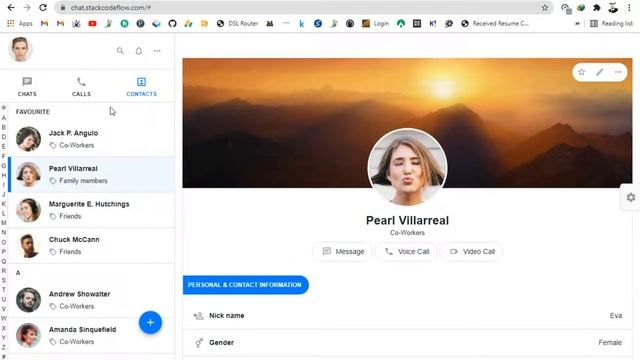The width and height of the screenshot is (640, 360).
Task: Select contact Jack P. Angulo
Action: point(91,139)
